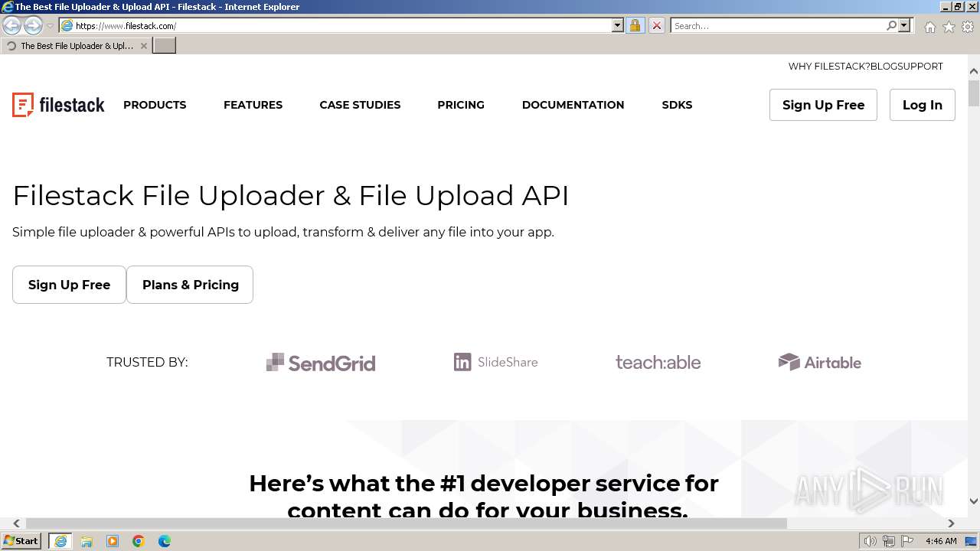Select the Best File Uploader tab
Viewport: 980px width, 551px height.
pyautogui.click(x=76, y=46)
